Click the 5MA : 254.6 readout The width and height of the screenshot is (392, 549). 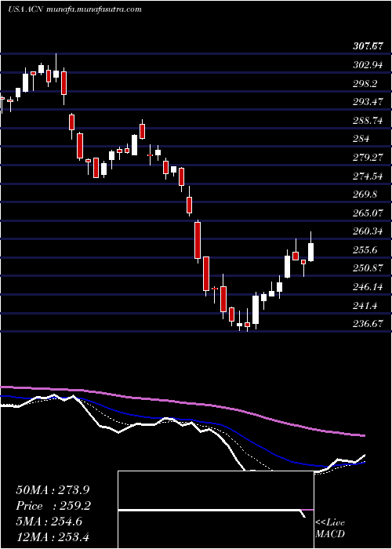[49, 522]
